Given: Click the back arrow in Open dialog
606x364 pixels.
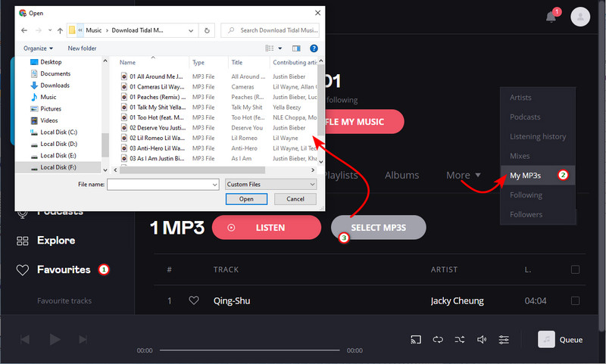Looking at the screenshot, I should [x=24, y=30].
